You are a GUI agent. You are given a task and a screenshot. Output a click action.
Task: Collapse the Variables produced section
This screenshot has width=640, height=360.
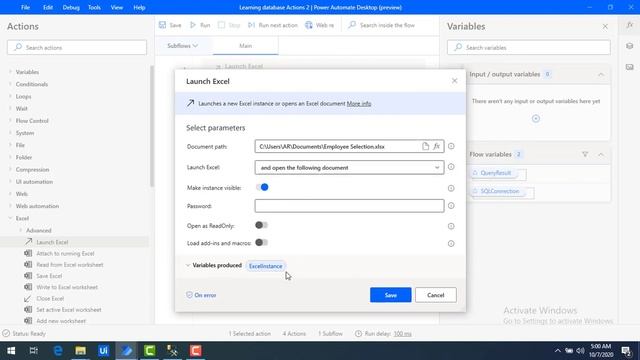[188, 265]
